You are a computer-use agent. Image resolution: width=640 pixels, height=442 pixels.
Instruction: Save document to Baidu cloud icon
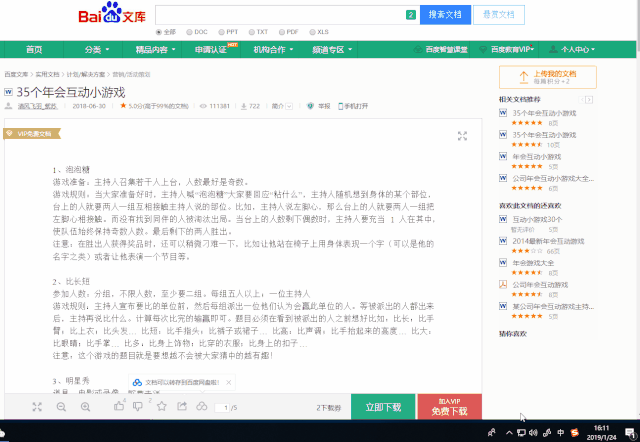(202, 406)
